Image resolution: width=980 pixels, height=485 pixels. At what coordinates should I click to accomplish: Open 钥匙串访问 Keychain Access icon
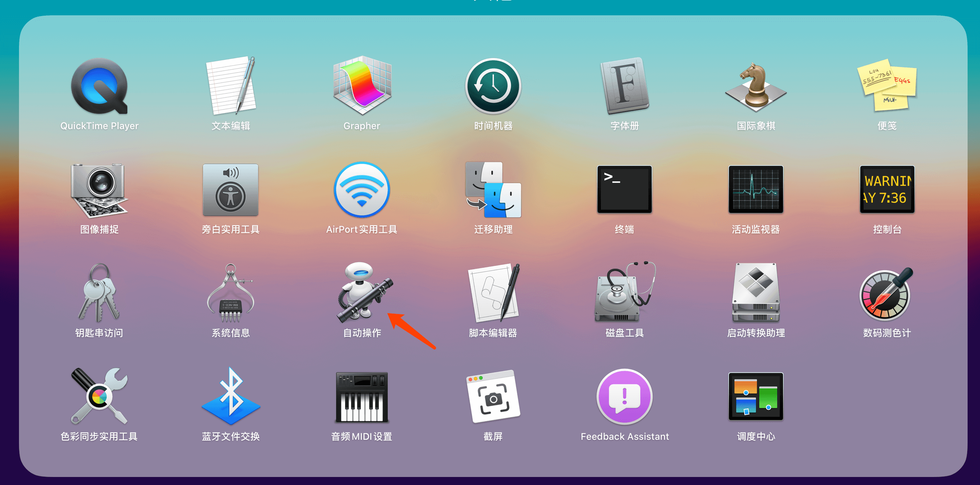click(99, 293)
